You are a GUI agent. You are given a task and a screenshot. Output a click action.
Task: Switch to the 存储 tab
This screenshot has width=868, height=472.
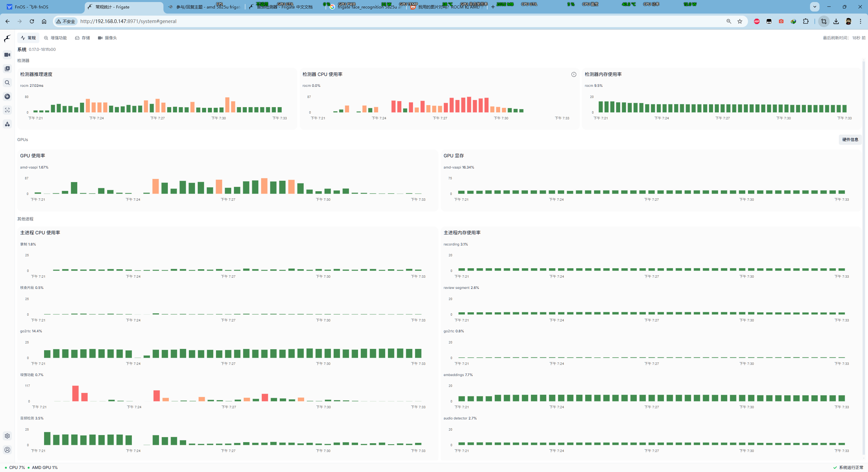click(x=83, y=38)
